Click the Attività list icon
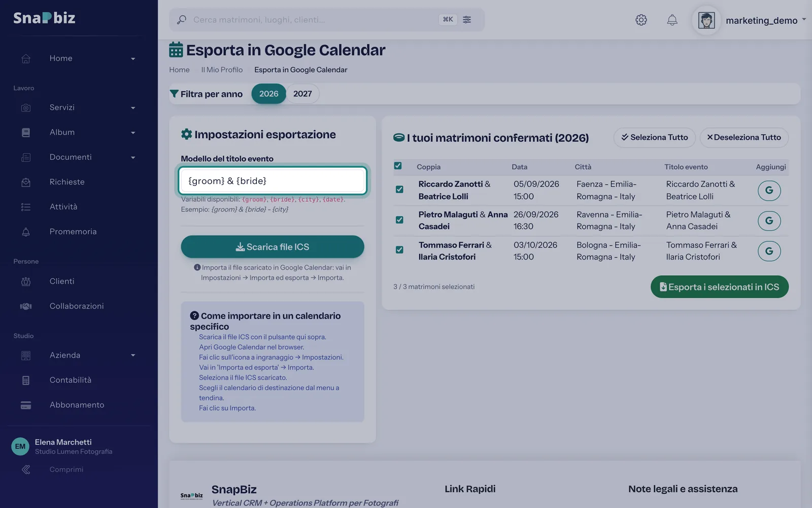Viewport: 812px width, 508px height. pos(26,207)
